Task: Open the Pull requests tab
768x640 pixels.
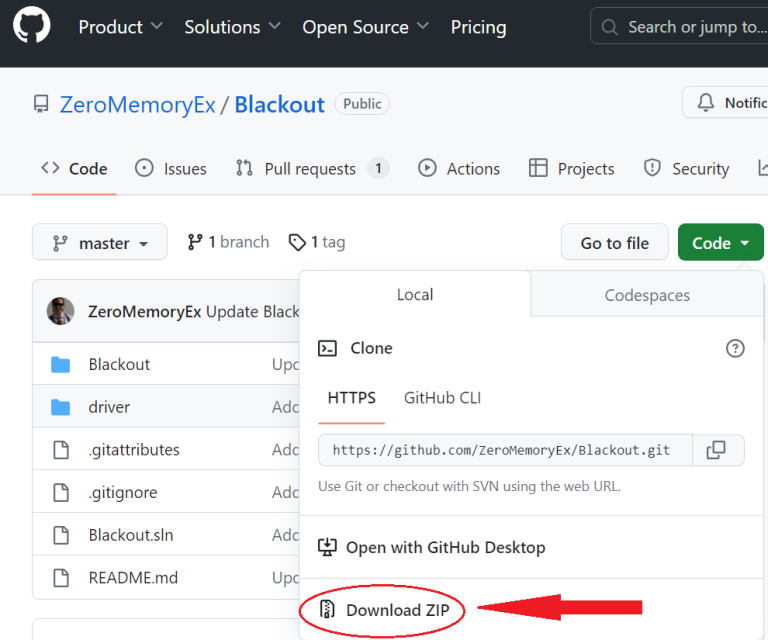Action: [312, 168]
